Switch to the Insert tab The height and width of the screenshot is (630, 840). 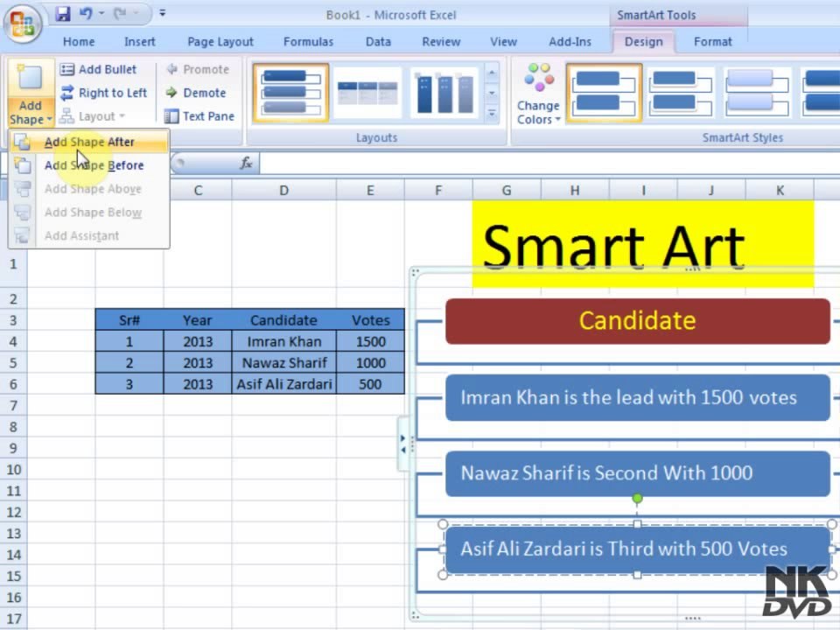pos(140,42)
